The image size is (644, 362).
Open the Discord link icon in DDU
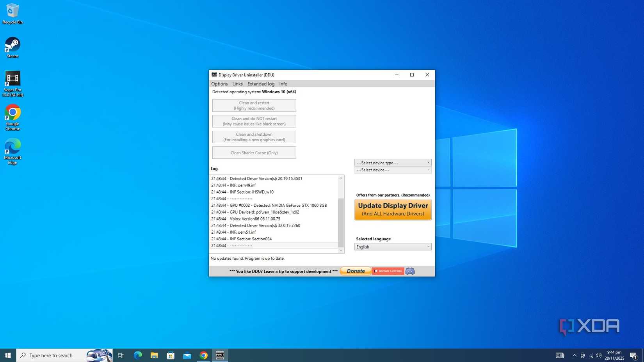pyautogui.click(x=410, y=271)
